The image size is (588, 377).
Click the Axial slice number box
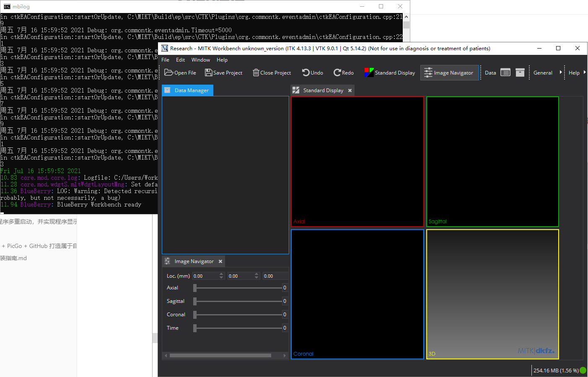pyautogui.click(x=285, y=288)
